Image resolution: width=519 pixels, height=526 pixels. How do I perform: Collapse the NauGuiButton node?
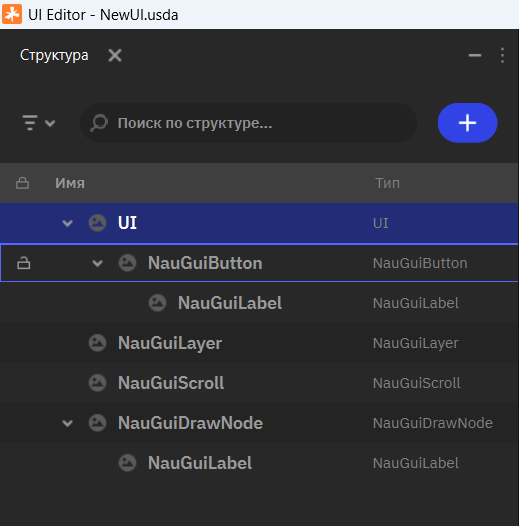97,263
